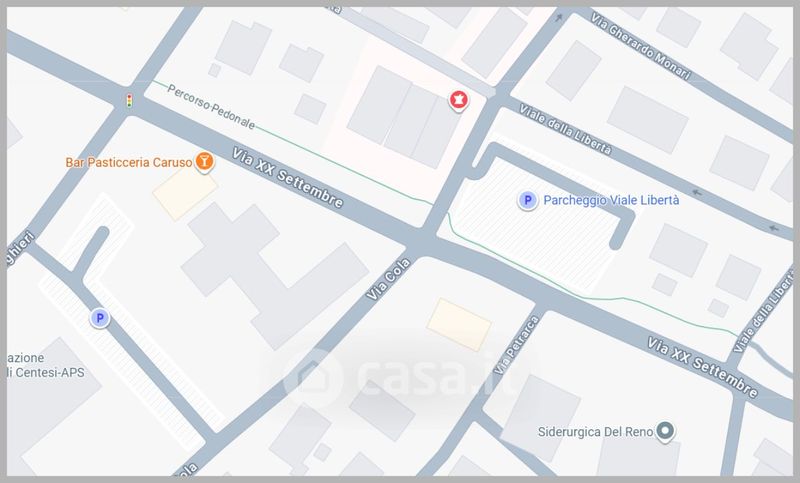Click the Percorso Pedonale path label
The height and width of the screenshot is (483, 800).
(x=211, y=107)
